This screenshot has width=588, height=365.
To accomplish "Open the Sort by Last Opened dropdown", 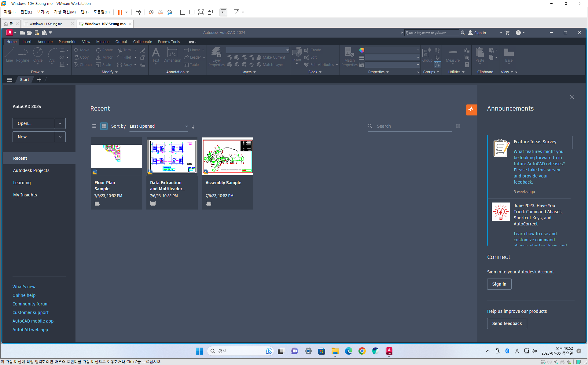I will (159, 126).
